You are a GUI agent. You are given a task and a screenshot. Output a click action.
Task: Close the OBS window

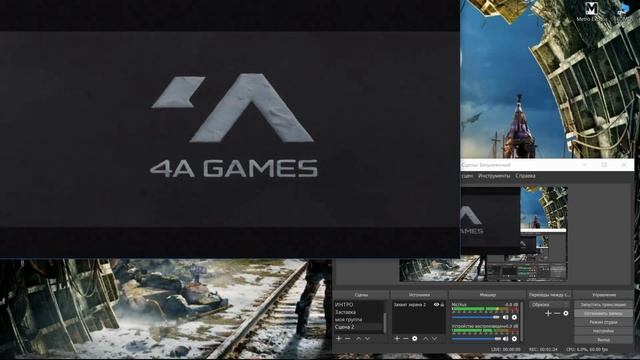[624, 164]
